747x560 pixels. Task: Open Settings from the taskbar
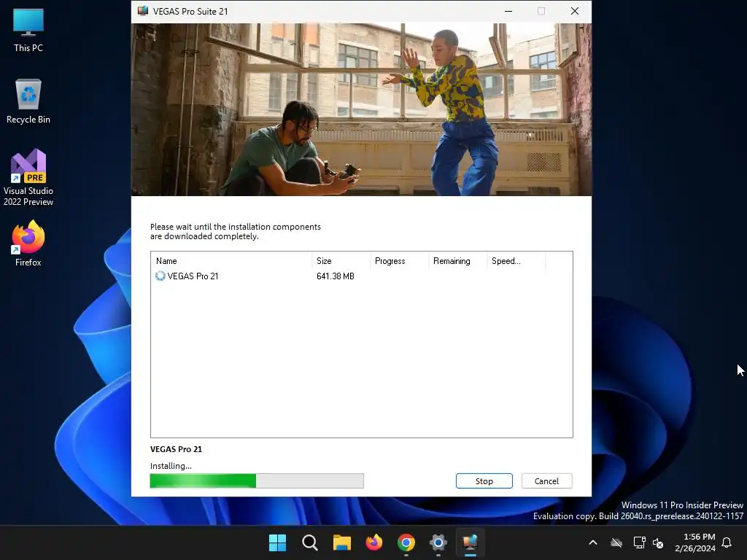438,542
